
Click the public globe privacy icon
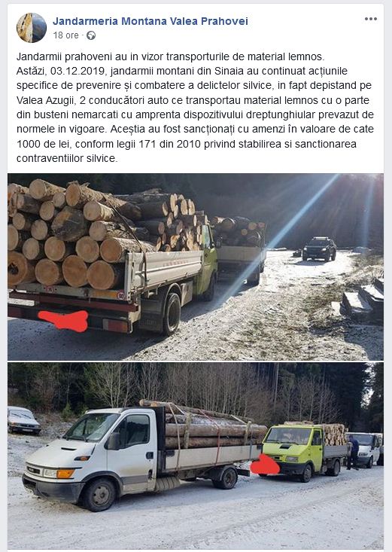91,35
